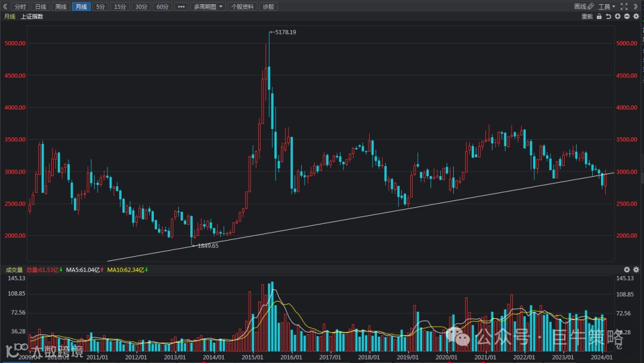Viewport: 644px width, 363px height.
Task: Click the undo arrow icon
Action: tap(608, 17)
